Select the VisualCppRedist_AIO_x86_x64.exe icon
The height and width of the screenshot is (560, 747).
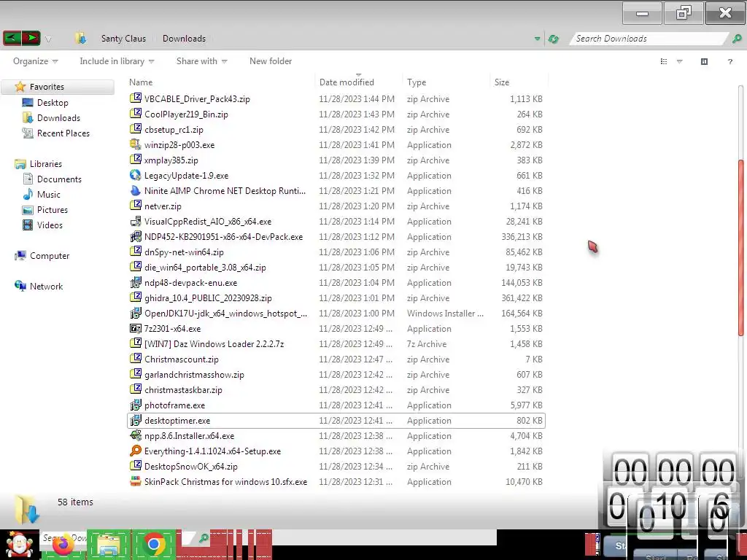click(136, 221)
